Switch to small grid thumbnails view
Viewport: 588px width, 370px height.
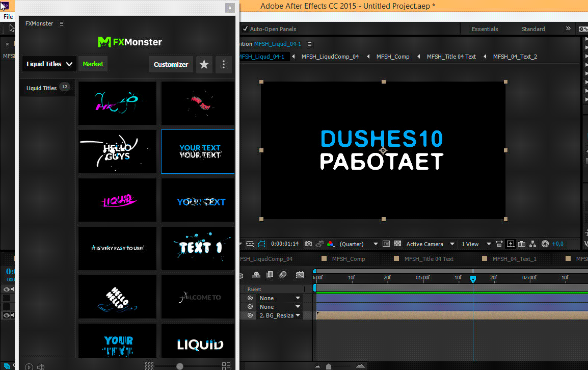pyautogui.click(x=149, y=366)
